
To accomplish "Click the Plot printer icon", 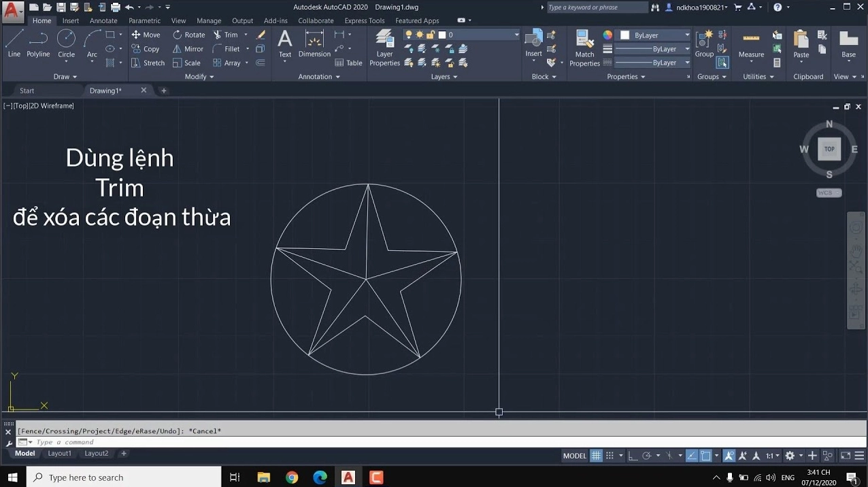I will pos(115,7).
